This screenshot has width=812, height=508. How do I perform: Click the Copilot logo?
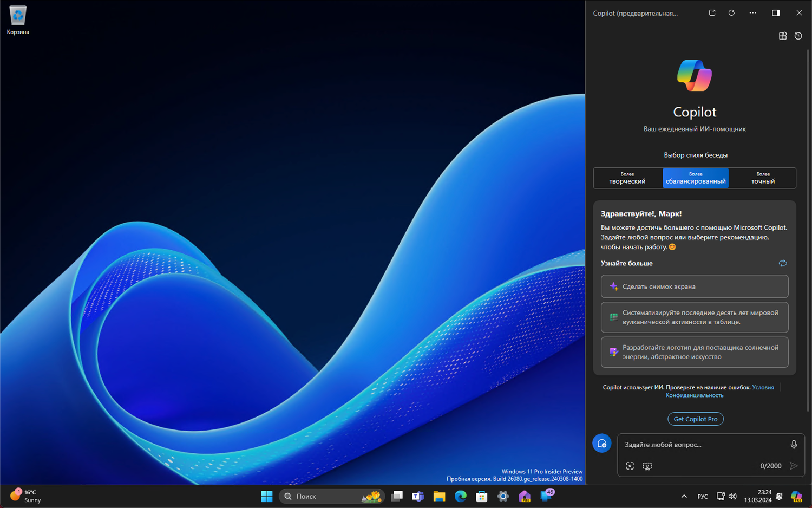695,75
